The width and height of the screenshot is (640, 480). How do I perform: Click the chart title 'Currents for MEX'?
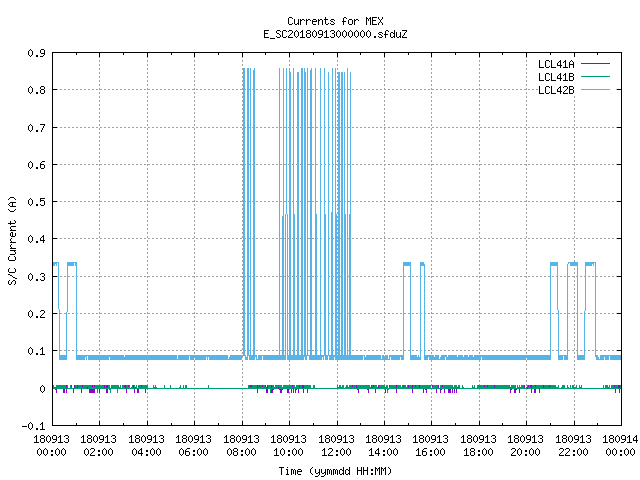[335, 21]
